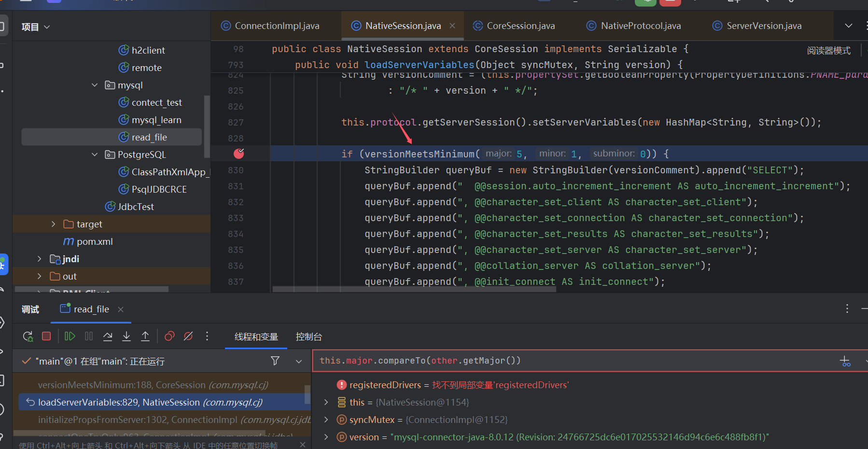
Task: Filter the thread frames list
Action: pos(275,361)
